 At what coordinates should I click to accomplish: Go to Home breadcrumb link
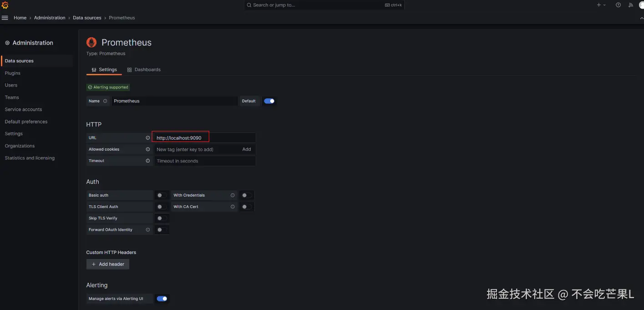point(20,18)
